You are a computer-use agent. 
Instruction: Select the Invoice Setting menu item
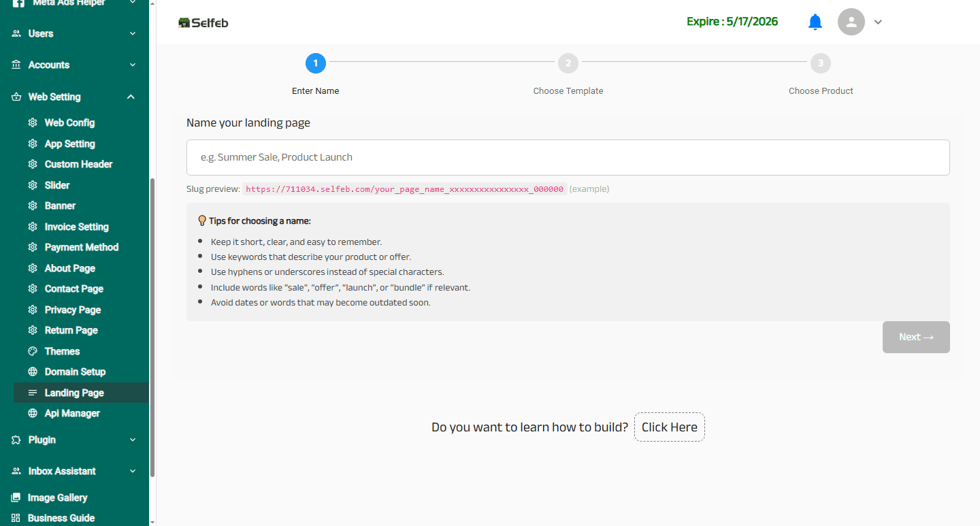76,227
